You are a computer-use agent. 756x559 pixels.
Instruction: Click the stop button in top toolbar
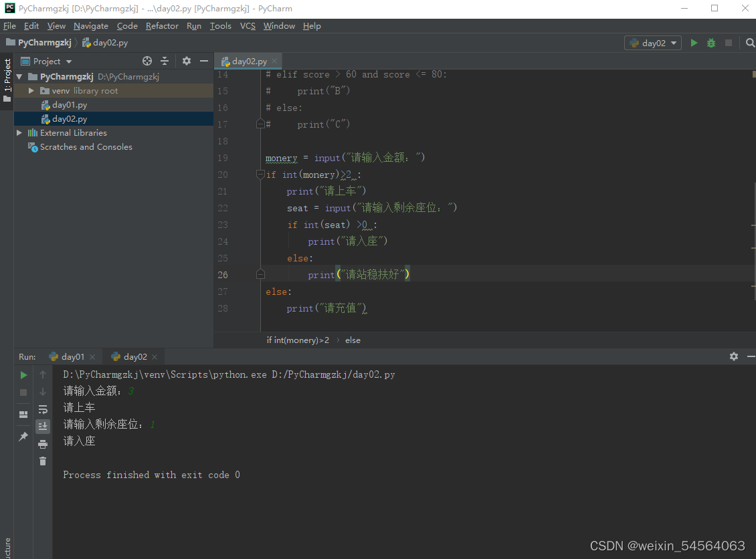click(729, 43)
